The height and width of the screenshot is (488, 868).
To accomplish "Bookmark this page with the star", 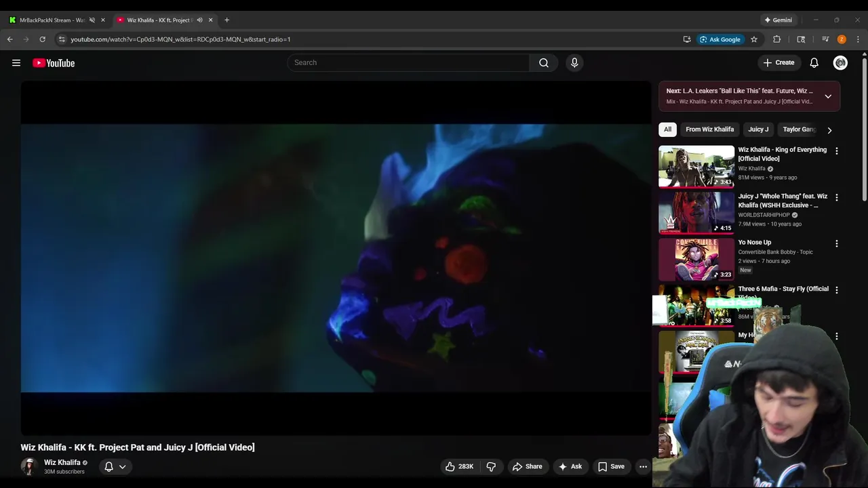I will point(753,39).
